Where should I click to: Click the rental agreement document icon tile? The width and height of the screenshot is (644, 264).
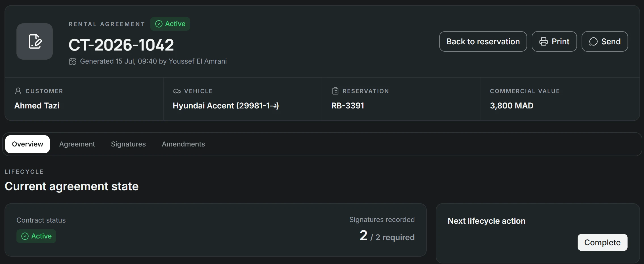[x=35, y=41]
